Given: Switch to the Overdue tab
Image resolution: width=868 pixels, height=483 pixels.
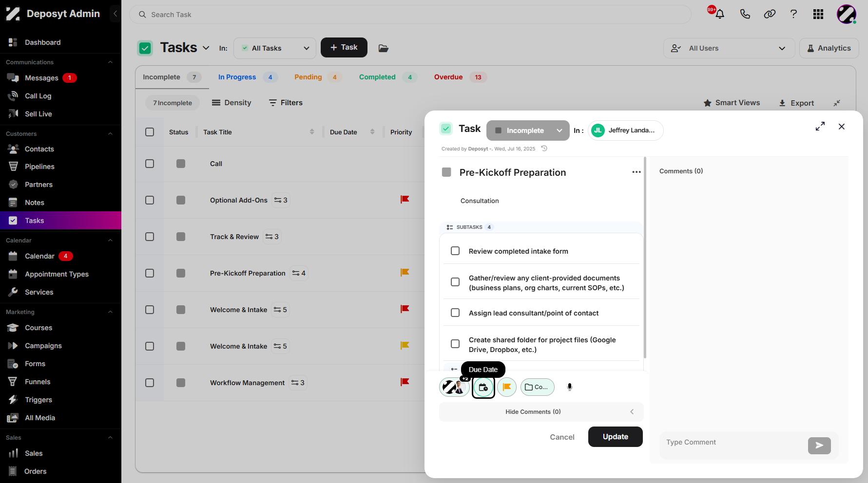Looking at the screenshot, I should pyautogui.click(x=461, y=77).
